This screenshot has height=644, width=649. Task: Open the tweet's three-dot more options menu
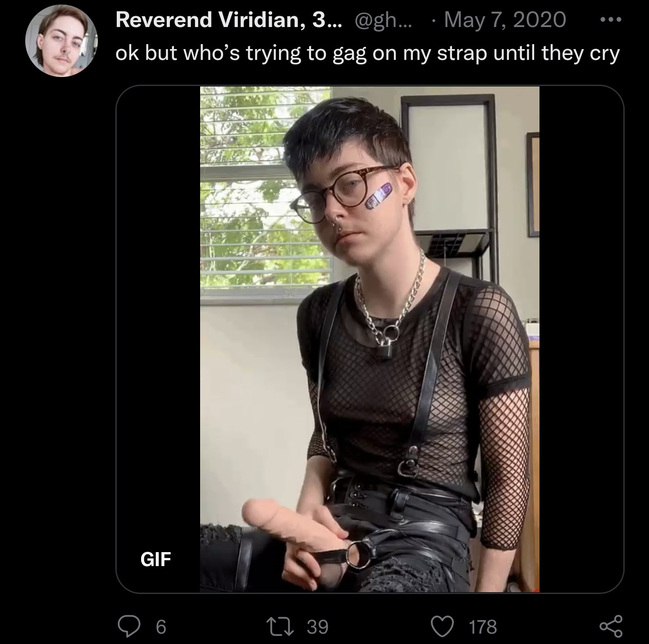click(612, 20)
